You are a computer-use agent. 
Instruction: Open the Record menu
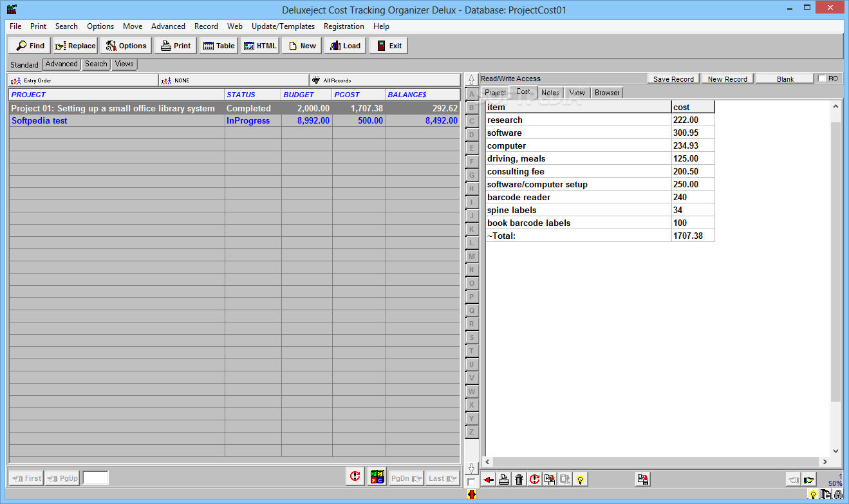click(206, 26)
